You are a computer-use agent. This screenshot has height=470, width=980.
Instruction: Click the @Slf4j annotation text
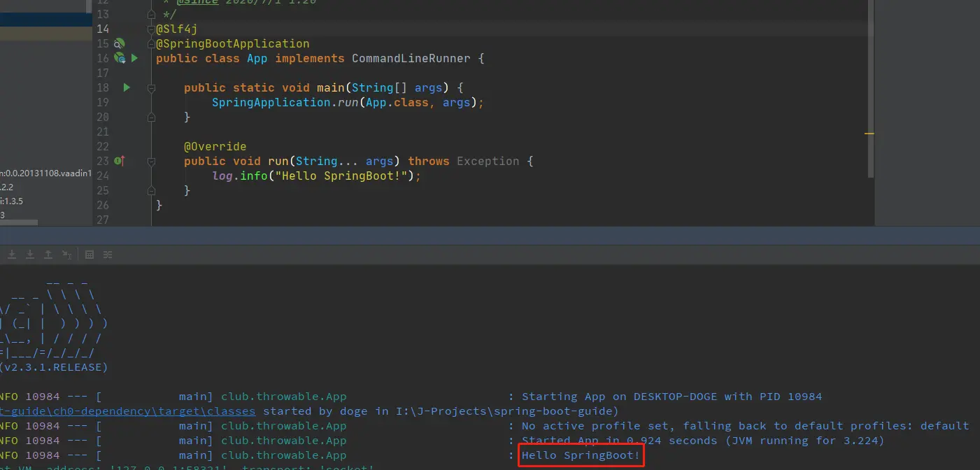(x=177, y=29)
